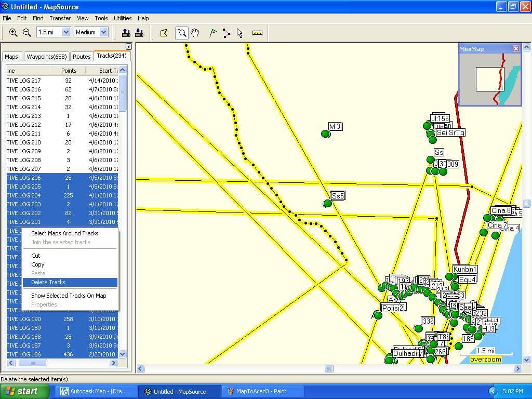Select the Waypoint flag tool
This screenshot has height=399, width=532.
213,33
